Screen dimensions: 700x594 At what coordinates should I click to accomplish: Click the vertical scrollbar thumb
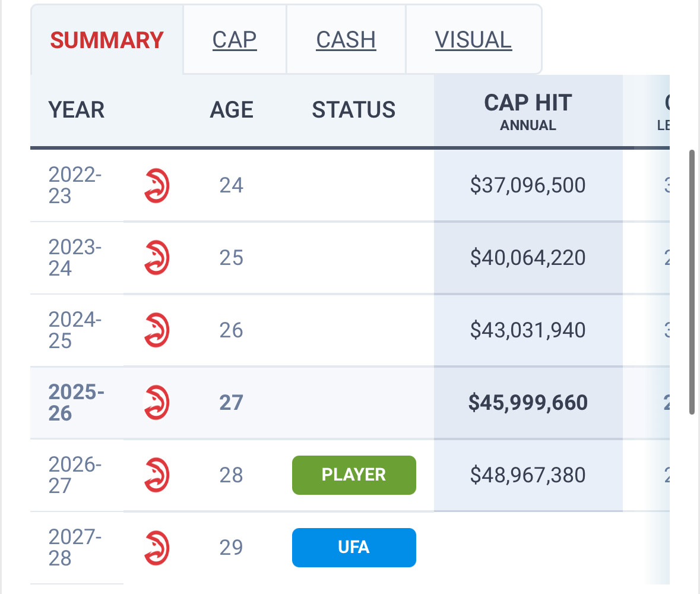click(692, 282)
